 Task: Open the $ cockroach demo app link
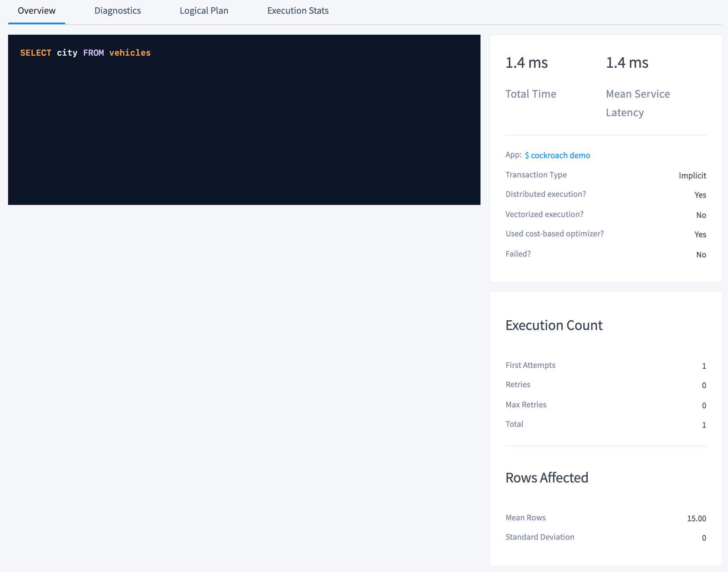click(x=557, y=155)
